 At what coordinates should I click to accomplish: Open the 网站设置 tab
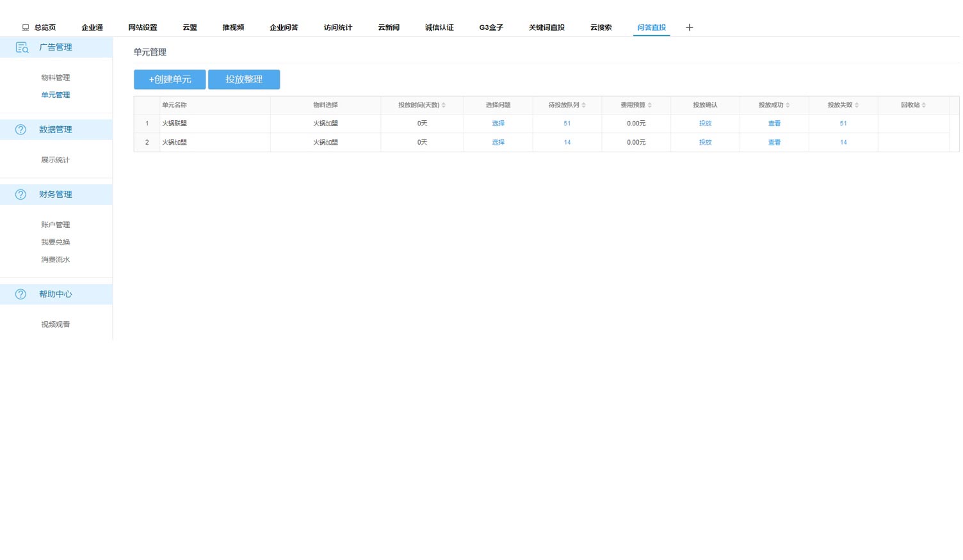(143, 28)
